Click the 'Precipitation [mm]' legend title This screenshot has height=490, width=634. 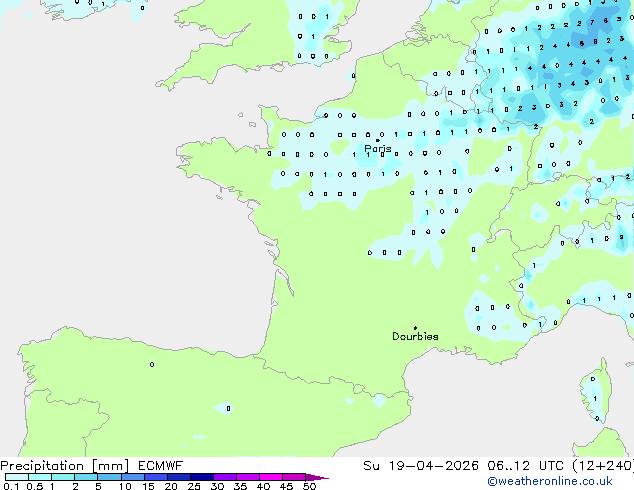(65, 466)
